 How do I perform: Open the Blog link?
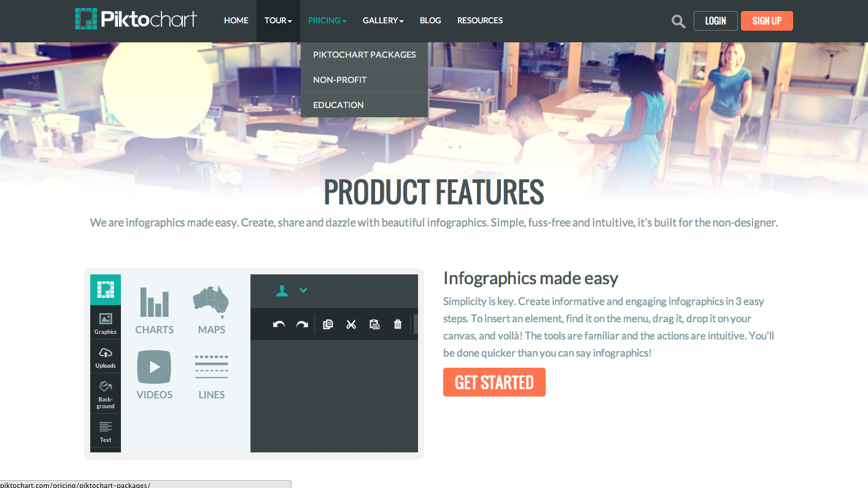tap(430, 20)
